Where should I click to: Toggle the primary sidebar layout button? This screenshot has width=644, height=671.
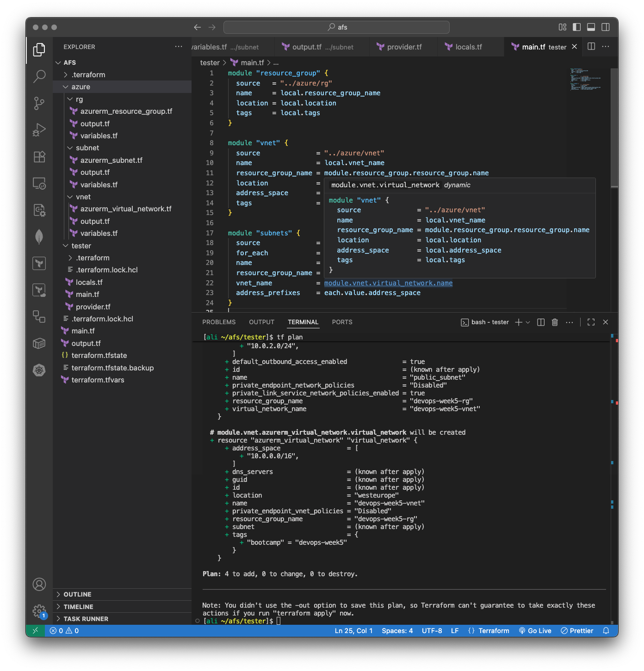(576, 27)
